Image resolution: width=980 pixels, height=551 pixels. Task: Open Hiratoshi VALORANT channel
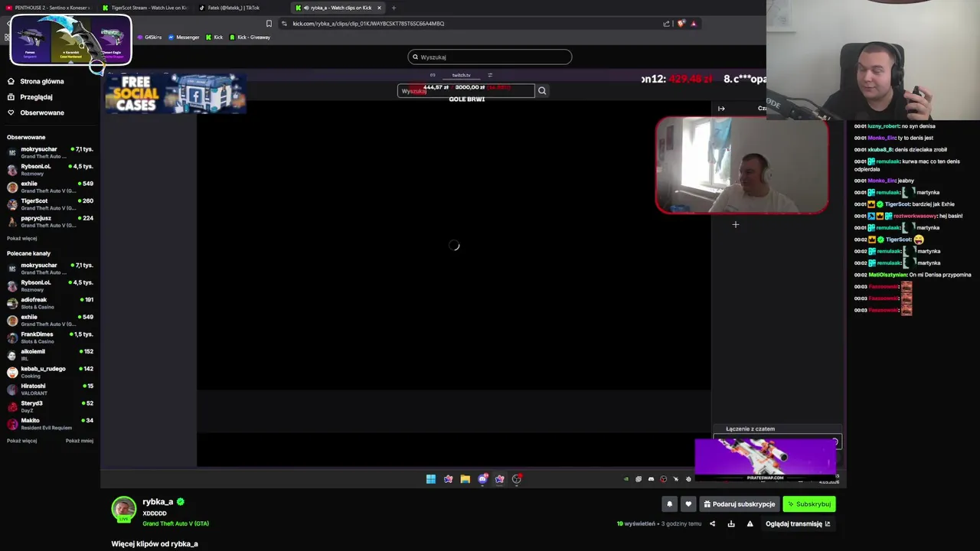[50, 390]
